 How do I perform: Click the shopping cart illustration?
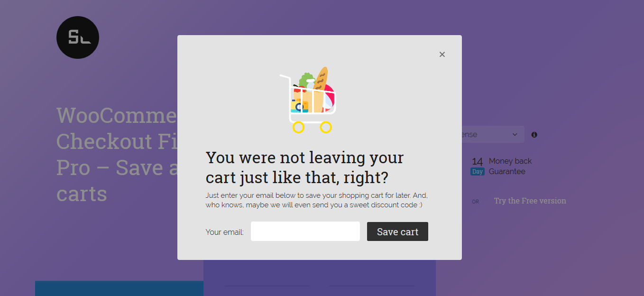coord(308,100)
